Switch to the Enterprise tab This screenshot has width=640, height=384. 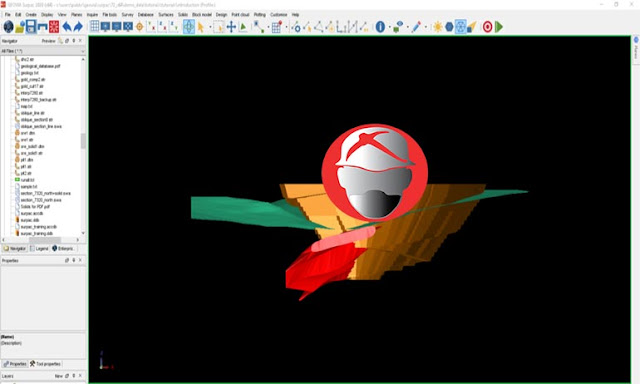click(63, 249)
